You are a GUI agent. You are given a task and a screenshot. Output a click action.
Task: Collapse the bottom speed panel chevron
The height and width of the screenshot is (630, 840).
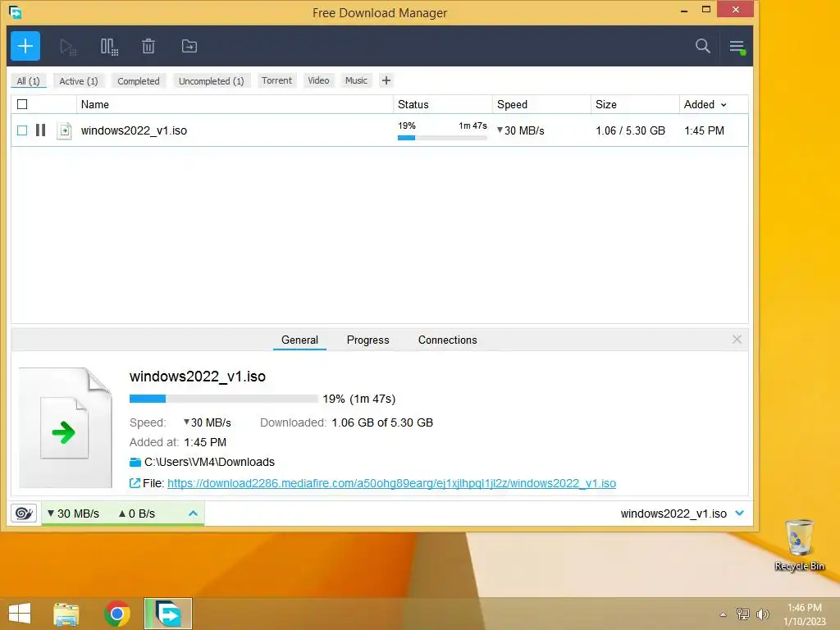coord(194,514)
